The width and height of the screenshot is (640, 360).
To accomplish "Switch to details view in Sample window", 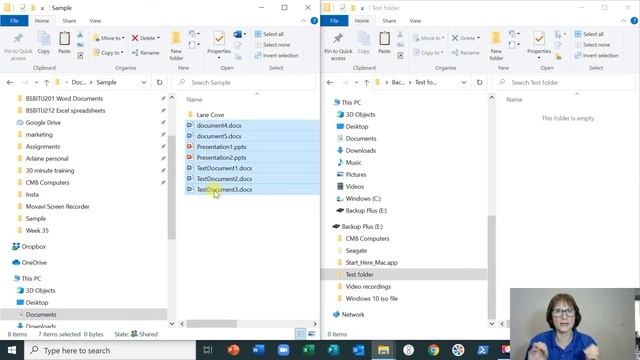I will pos(300,334).
